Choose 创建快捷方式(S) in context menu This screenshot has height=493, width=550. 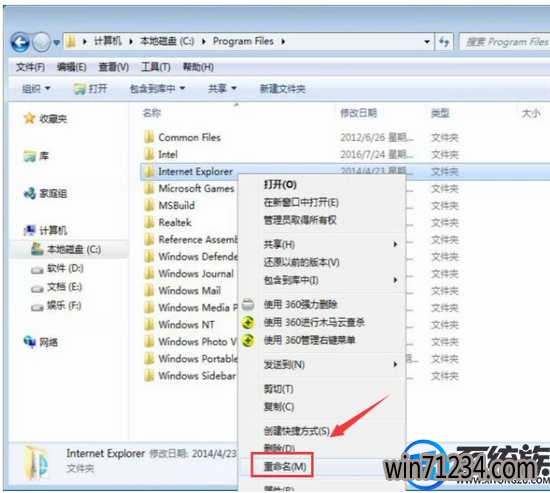[x=297, y=431]
